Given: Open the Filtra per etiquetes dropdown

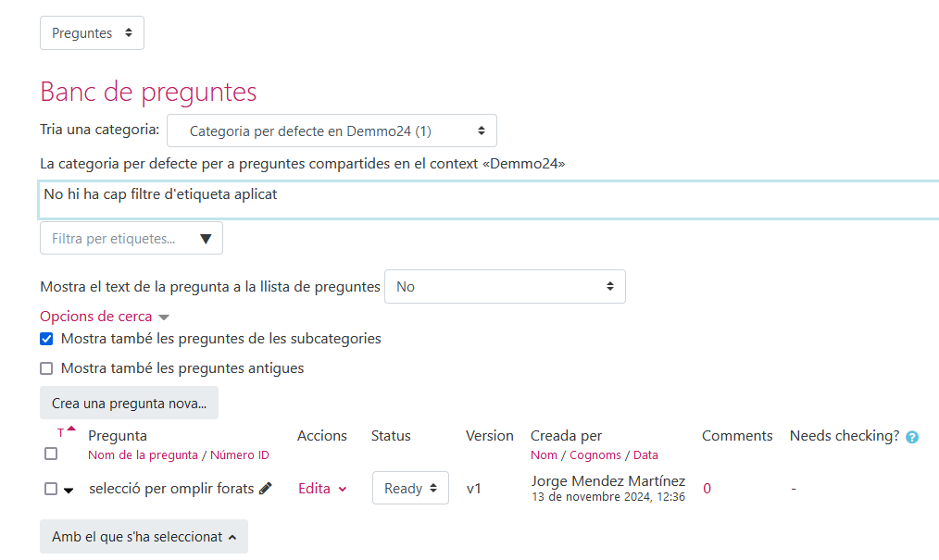Looking at the screenshot, I should 131,239.
